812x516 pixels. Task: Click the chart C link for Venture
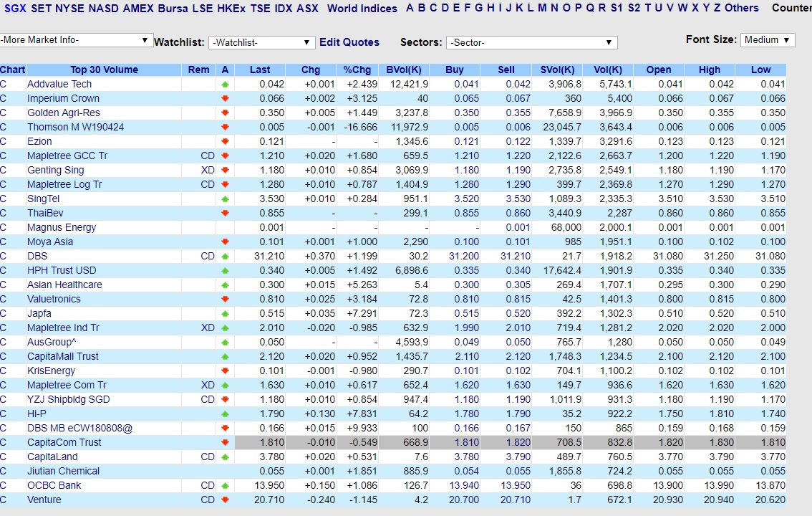[3, 500]
